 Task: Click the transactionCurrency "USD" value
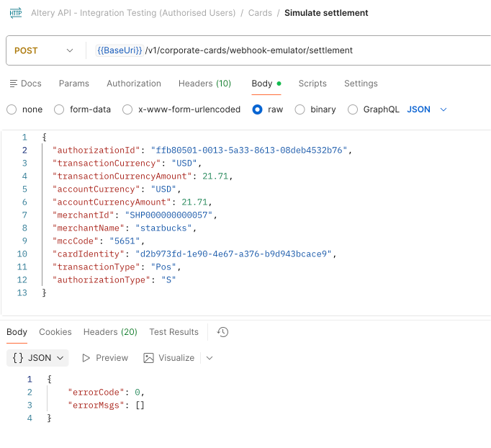tap(184, 163)
